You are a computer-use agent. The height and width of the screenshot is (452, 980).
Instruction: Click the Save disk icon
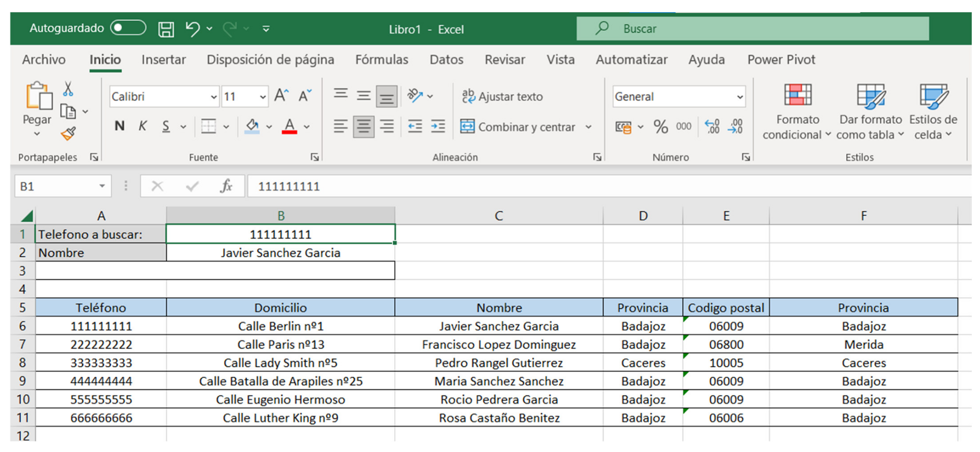pos(166,29)
